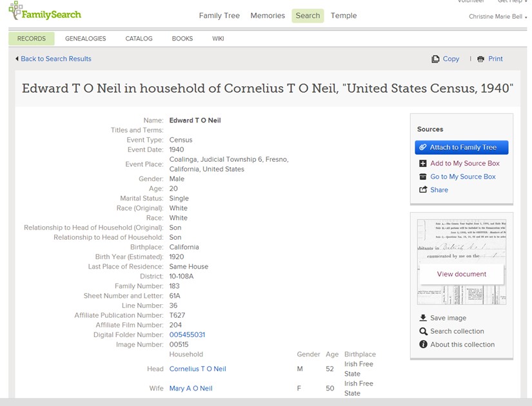Screen dimensions: 532x406
Task: Switch to the RECORDS tab
Action: click(31, 39)
